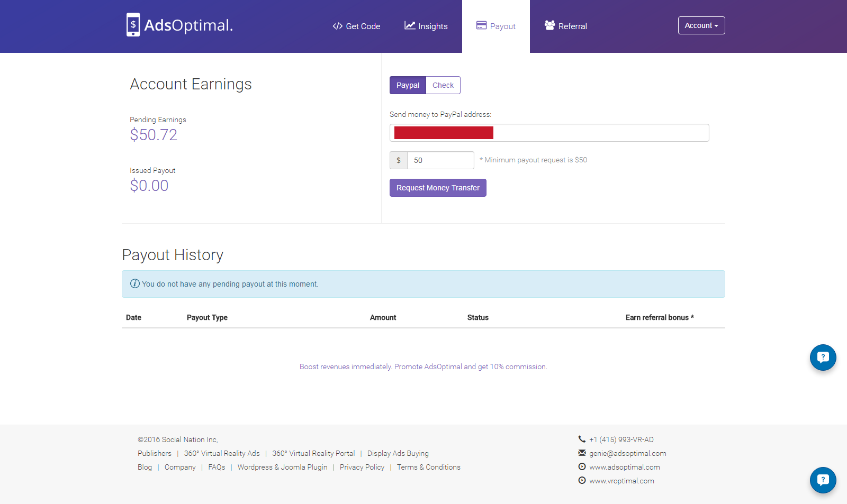Open the Account dropdown menu
Viewport: 847px width, 504px height.
701,25
